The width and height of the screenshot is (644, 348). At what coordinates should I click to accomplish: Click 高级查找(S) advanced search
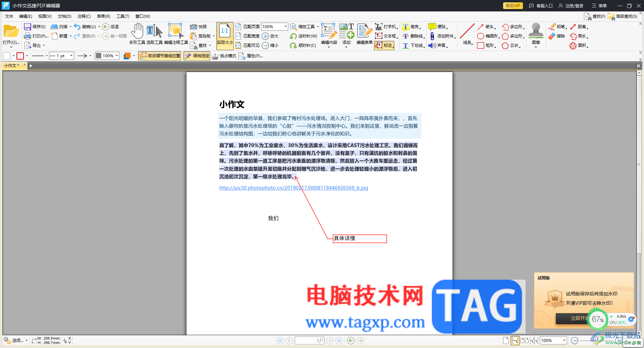(623, 16)
